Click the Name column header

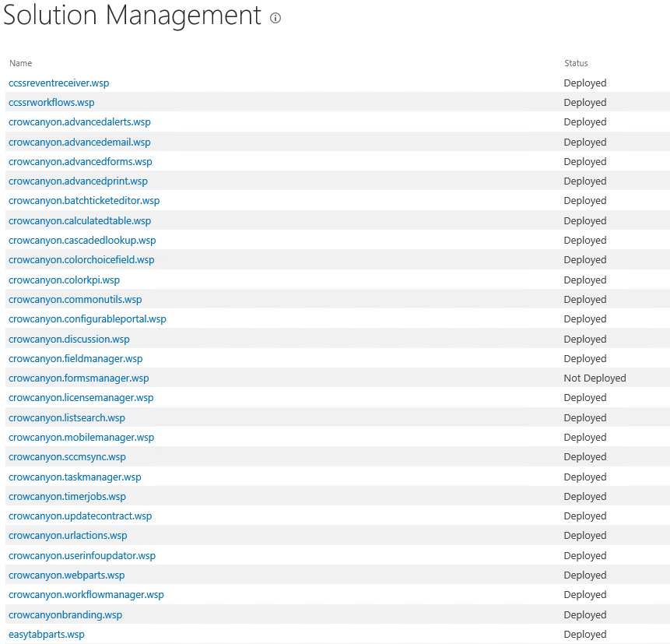coord(21,63)
